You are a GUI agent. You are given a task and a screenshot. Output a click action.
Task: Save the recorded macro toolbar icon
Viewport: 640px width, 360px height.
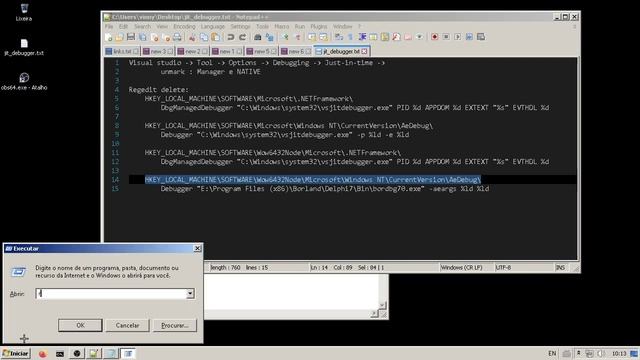point(481,37)
